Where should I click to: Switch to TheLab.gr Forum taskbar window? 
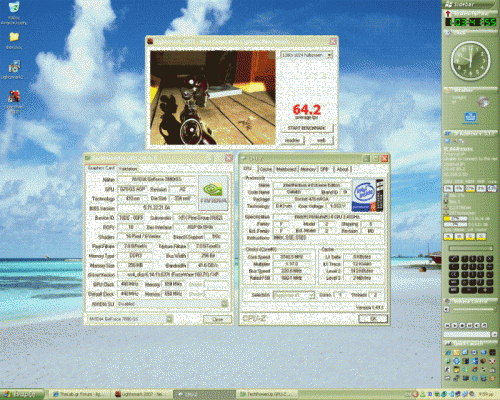point(80,394)
